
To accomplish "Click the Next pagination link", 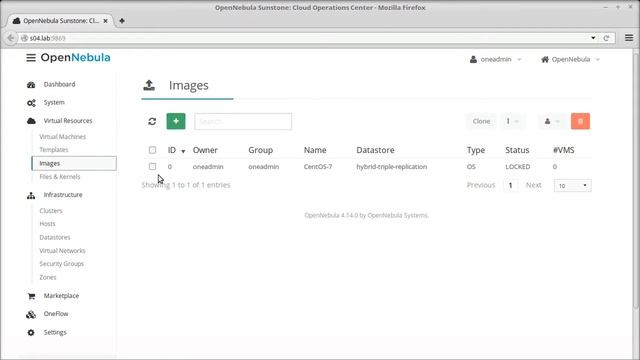I will click(x=533, y=185).
